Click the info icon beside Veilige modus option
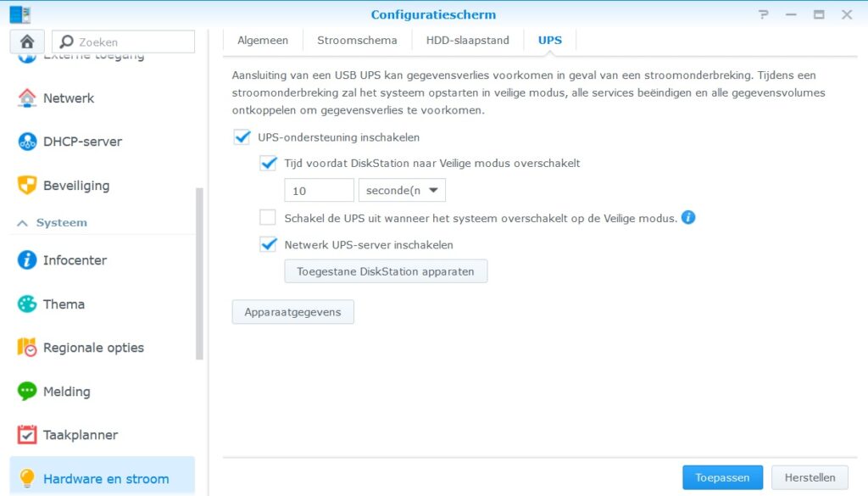868x496 pixels. pos(688,218)
